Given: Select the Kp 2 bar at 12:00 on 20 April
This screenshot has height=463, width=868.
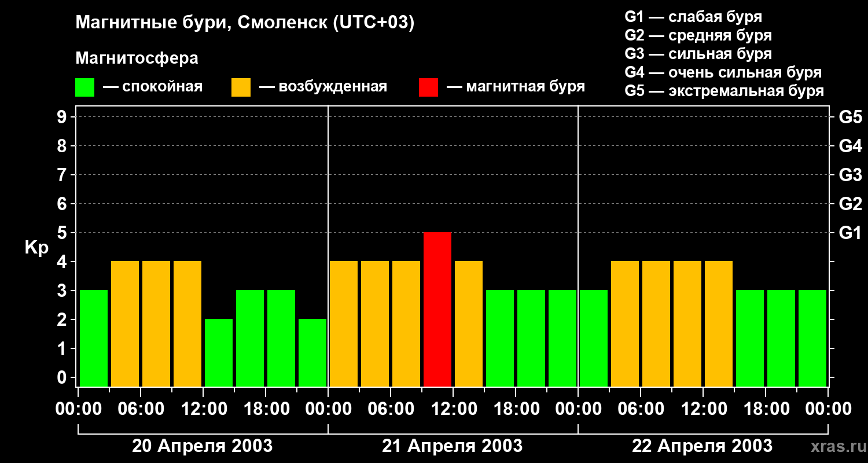Looking at the screenshot, I should point(219,352).
